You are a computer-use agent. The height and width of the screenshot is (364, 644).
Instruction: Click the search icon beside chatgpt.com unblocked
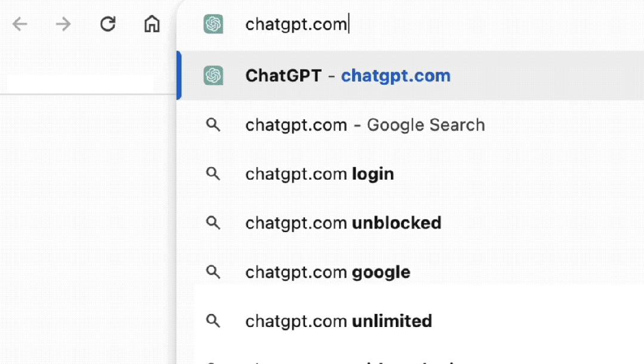click(213, 223)
